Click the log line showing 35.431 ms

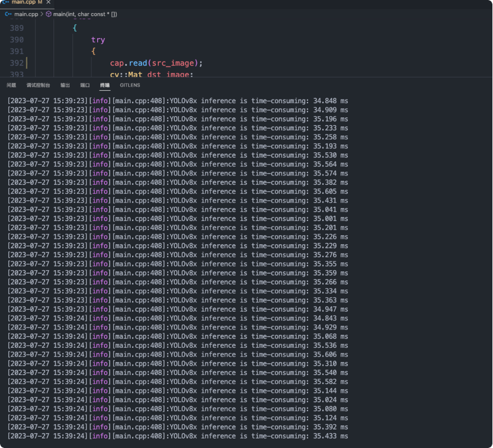point(178,200)
